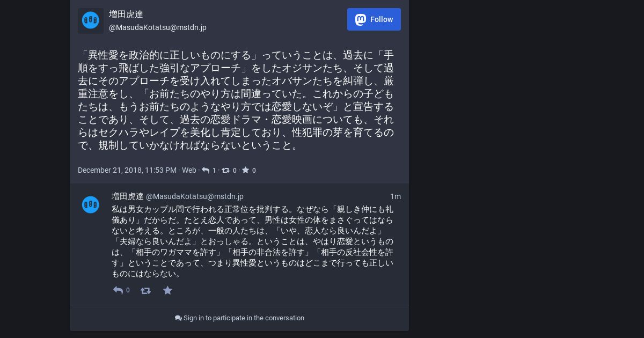Click the star icon in main post meta
This screenshot has width=644, height=338.
(245, 170)
